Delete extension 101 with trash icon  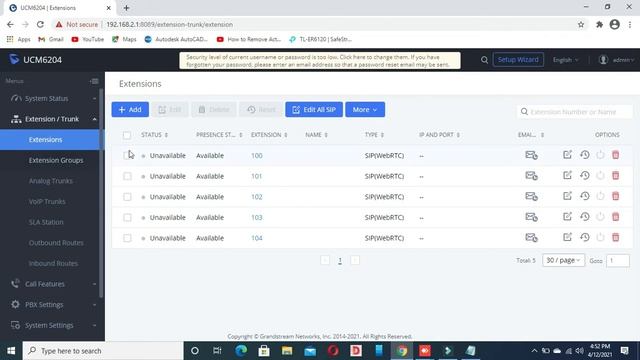616,176
